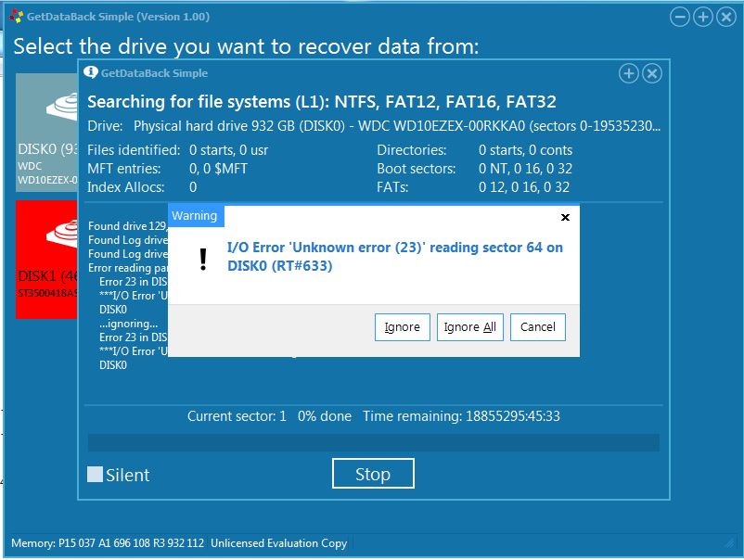744x560 pixels.
Task: Click the GetDataBack app logo icon
Action: 16,17
